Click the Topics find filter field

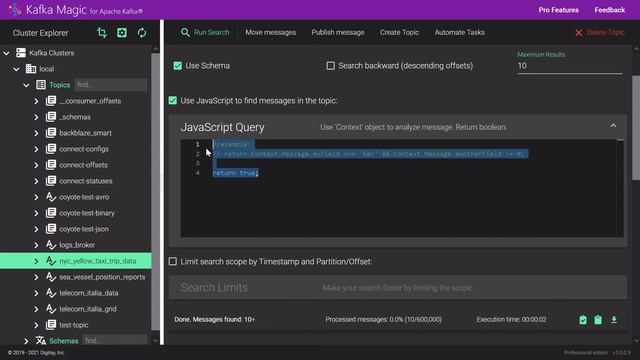(111, 85)
